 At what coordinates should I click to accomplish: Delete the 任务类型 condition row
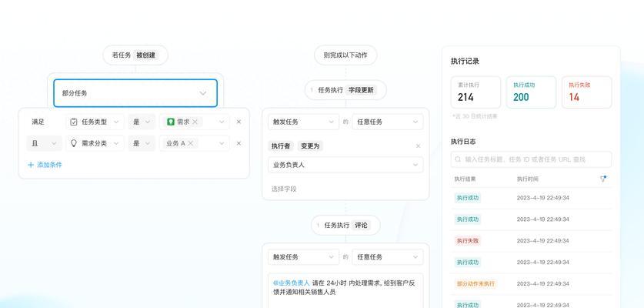point(239,122)
